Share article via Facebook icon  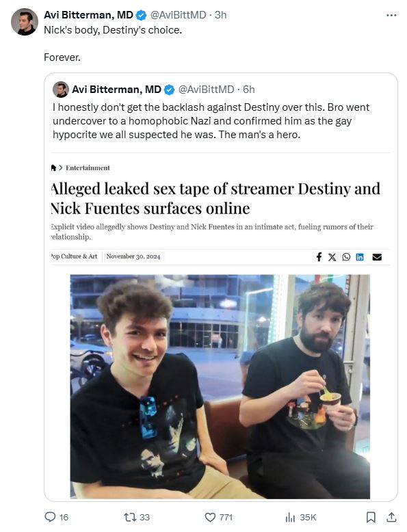coord(319,257)
